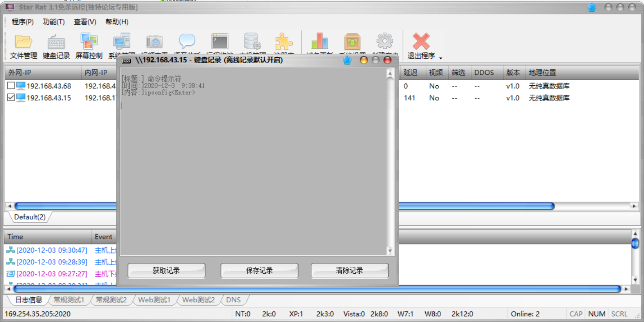Click the DDOS column header
The height and width of the screenshot is (322, 644).
coord(486,73)
